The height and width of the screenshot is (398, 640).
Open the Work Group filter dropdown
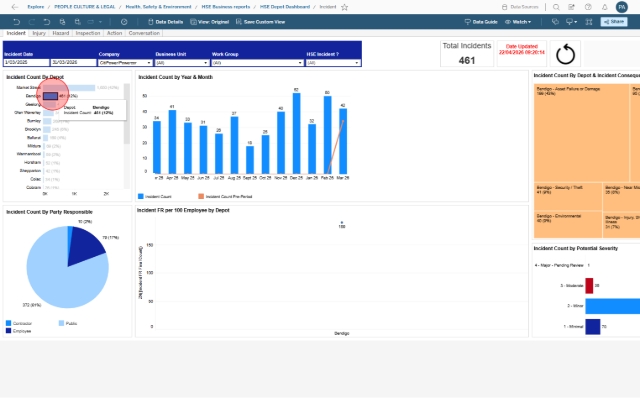257,63
